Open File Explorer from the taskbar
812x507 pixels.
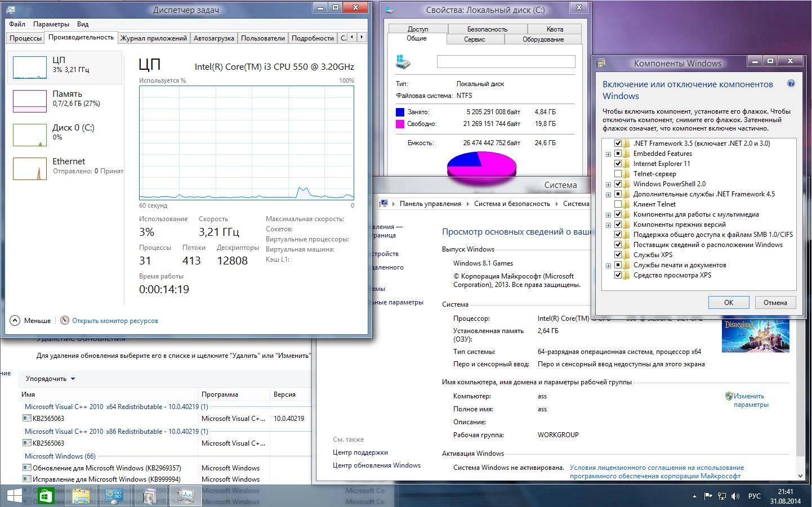coord(81,496)
